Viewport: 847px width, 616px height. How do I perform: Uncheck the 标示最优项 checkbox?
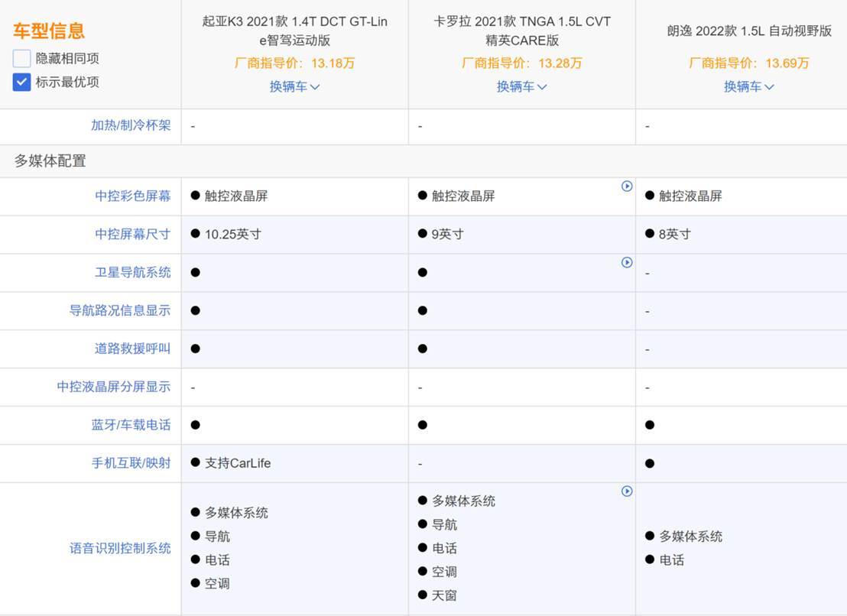point(21,82)
